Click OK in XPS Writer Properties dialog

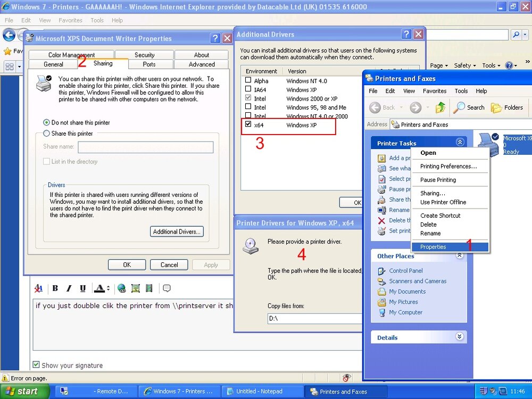127,264
